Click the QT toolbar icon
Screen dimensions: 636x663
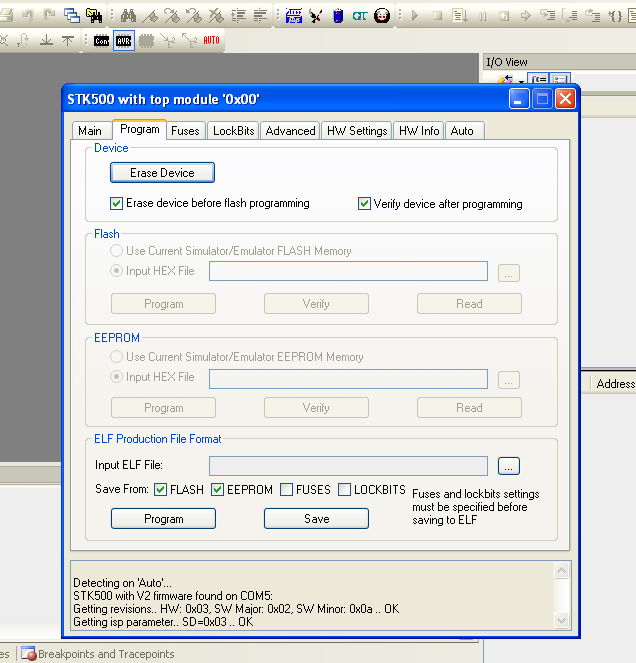tap(360, 15)
